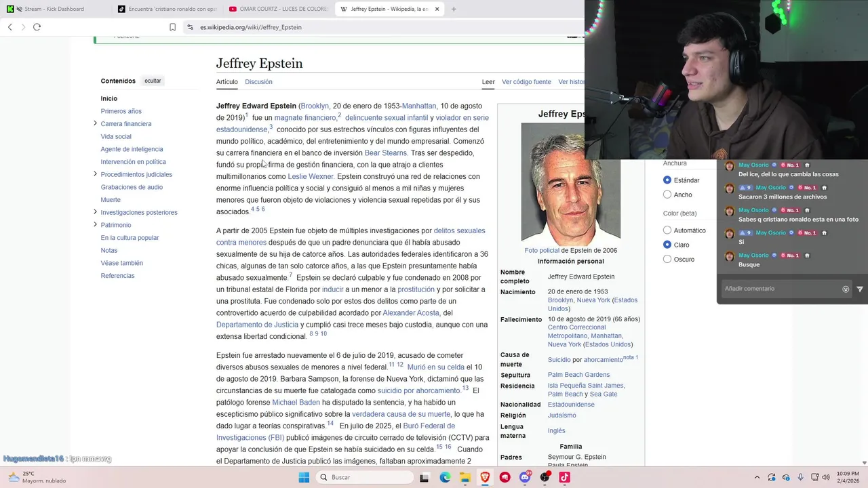The image size is (868, 488).
Task: Open the emoji picker in comment box
Action: coord(846,289)
